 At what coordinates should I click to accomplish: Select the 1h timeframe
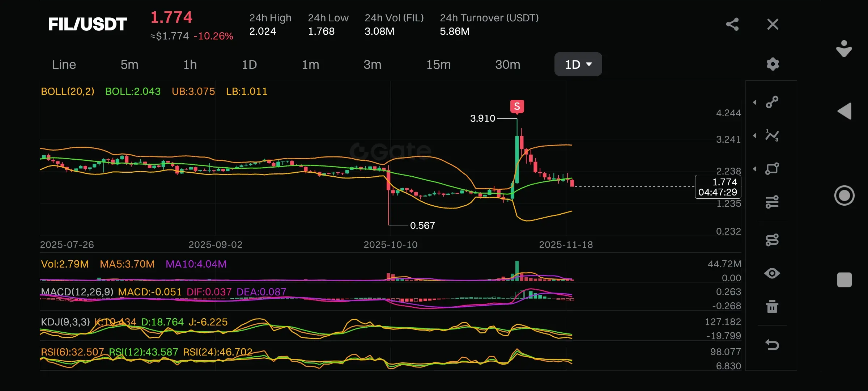tap(190, 64)
